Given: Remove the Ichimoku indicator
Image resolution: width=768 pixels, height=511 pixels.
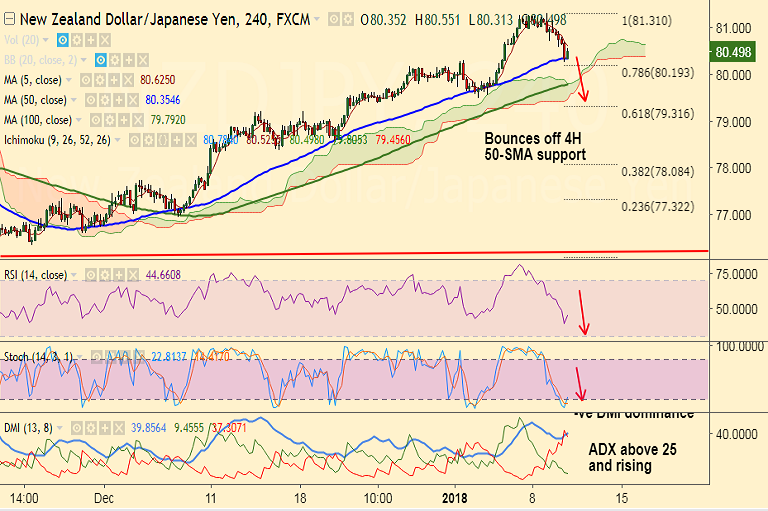Looking at the screenshot, I should point(191,141).
